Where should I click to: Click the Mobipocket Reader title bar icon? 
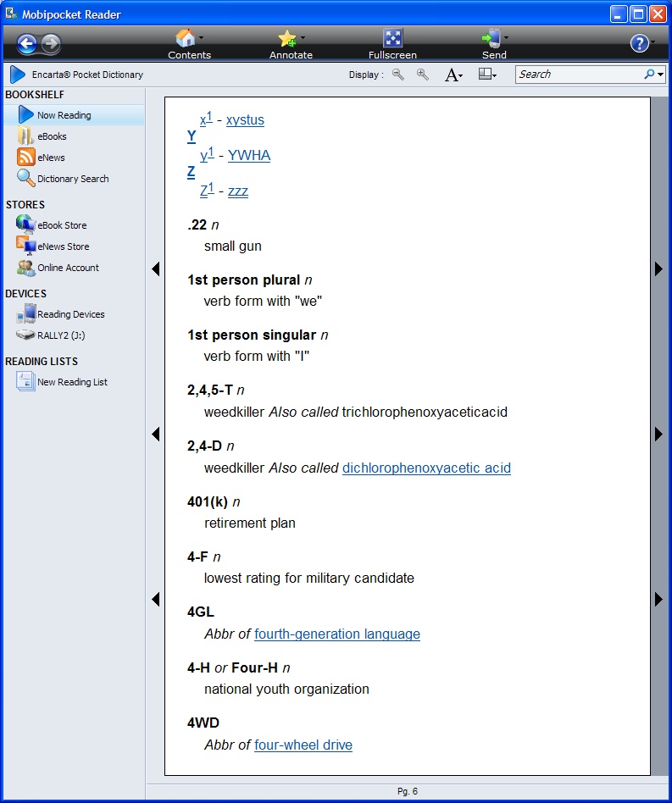click(12, 14)
